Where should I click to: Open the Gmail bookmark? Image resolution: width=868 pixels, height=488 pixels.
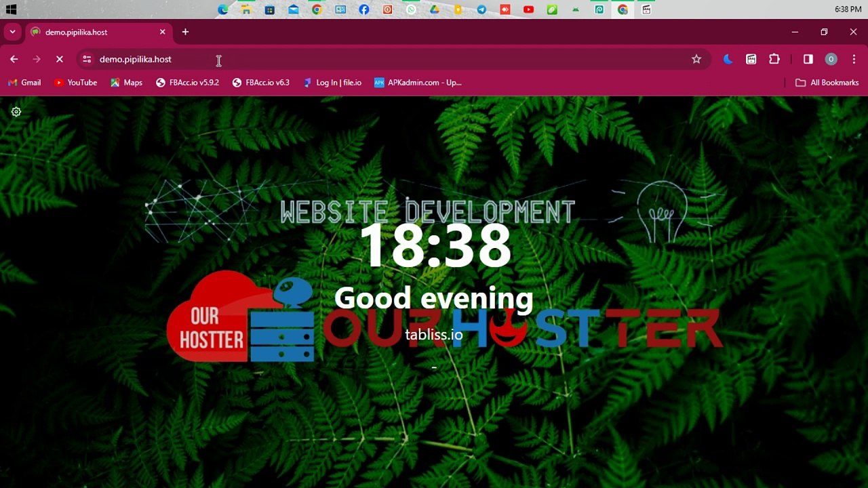tap(24, 83)
